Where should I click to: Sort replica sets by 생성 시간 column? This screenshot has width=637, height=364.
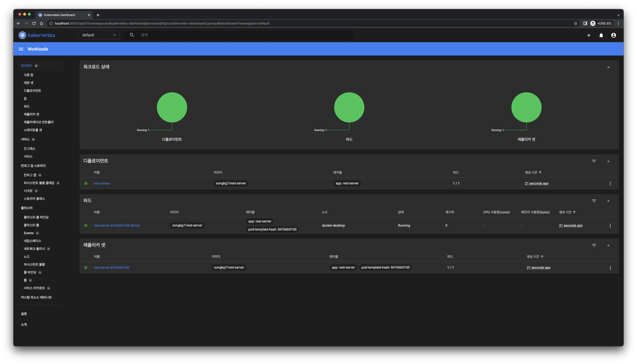click(x=535, y=256)
